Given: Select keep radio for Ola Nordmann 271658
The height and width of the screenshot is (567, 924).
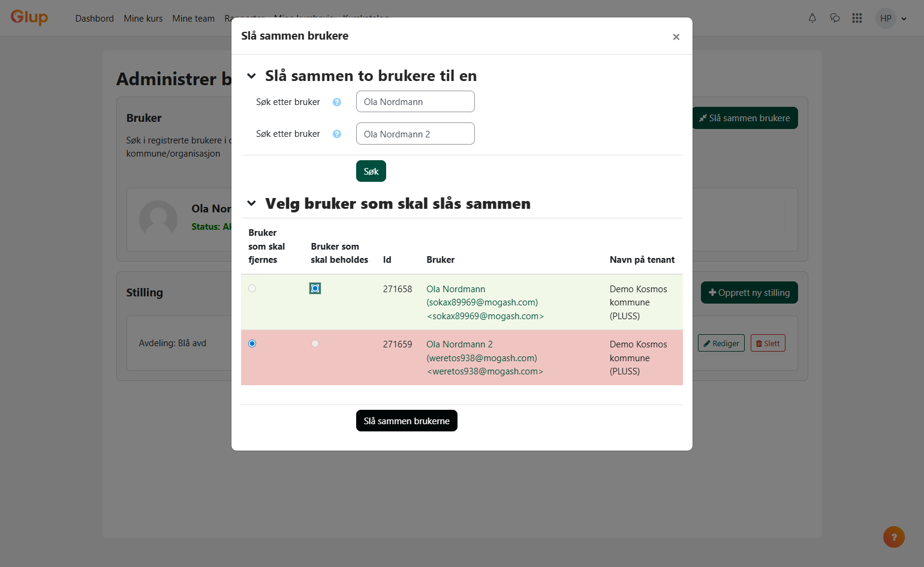Looking at the screenshot, I should coord(315,289).
